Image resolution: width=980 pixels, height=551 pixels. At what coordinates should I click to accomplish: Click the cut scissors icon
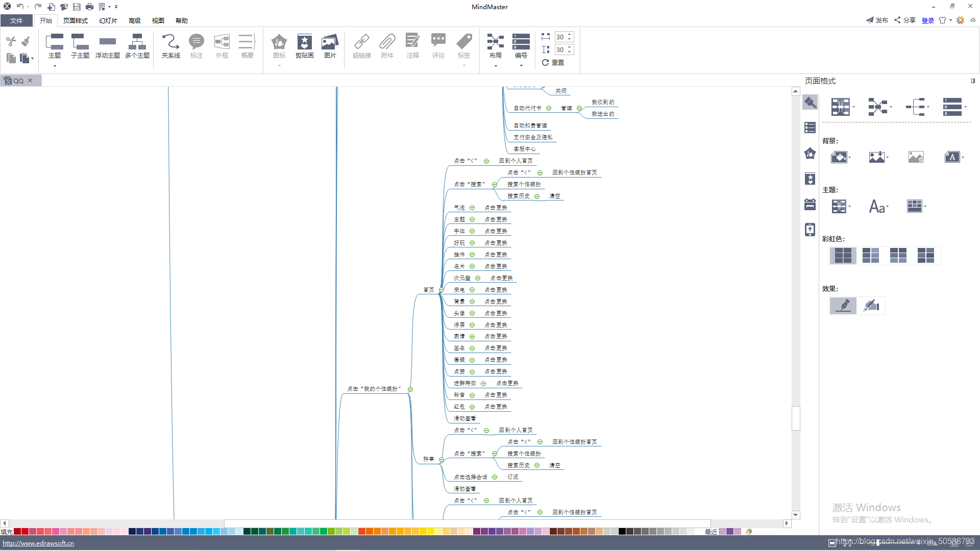pos(11,41)
